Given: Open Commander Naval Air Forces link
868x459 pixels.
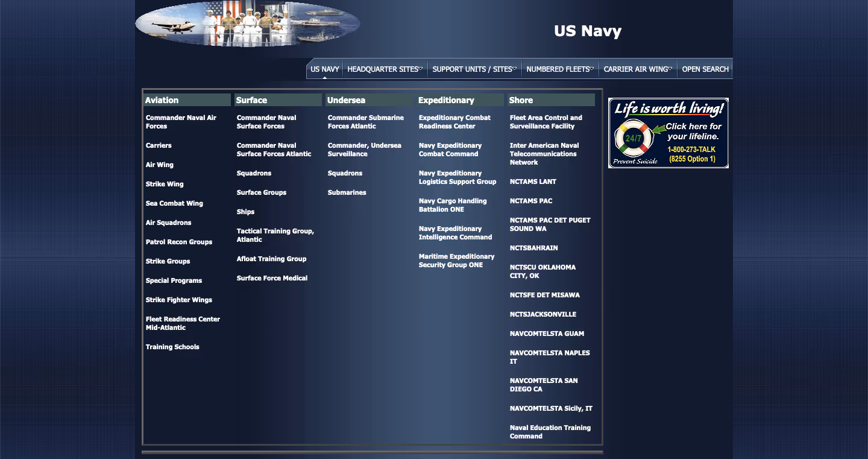Looking at the screenshot, I should tap(181, 122).
